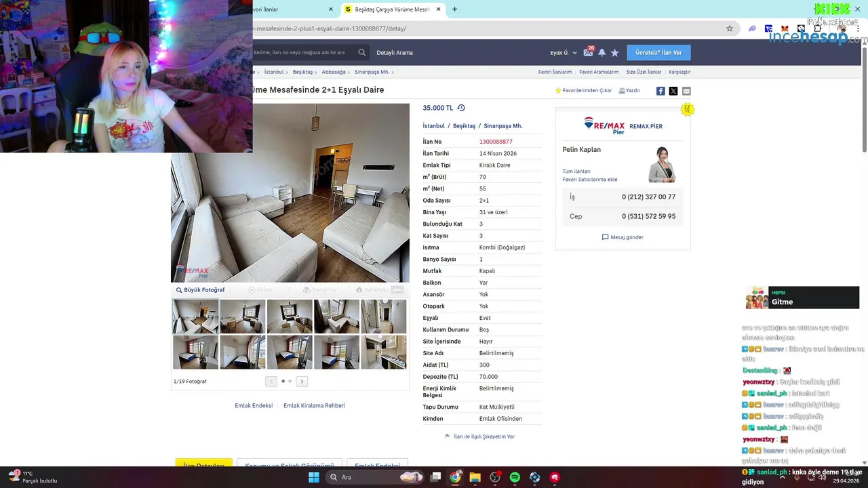Click Sinanpaşa Mh. location link beside Beşiktaş

503,126
